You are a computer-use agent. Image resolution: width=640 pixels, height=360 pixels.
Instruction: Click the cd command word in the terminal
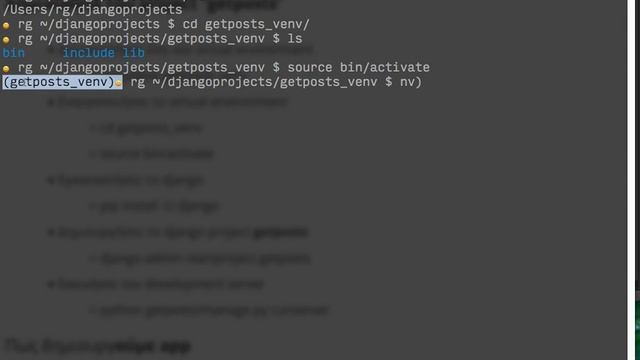(190, 24)
